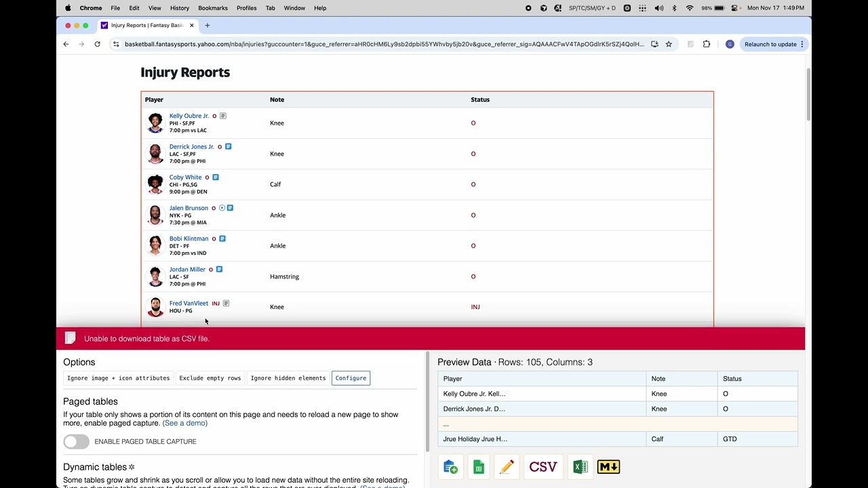Image resolution: width=868 pixels, height=488 pixels.
Task: Open Fred VanVleet player notes icon
Action: (x=226, y=304)
